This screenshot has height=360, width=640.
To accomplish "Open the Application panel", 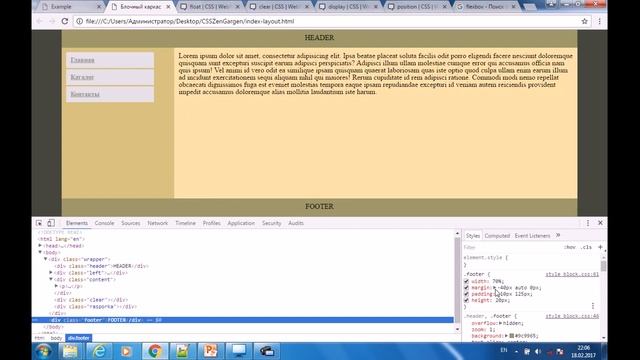I will [x=241, y=223].
